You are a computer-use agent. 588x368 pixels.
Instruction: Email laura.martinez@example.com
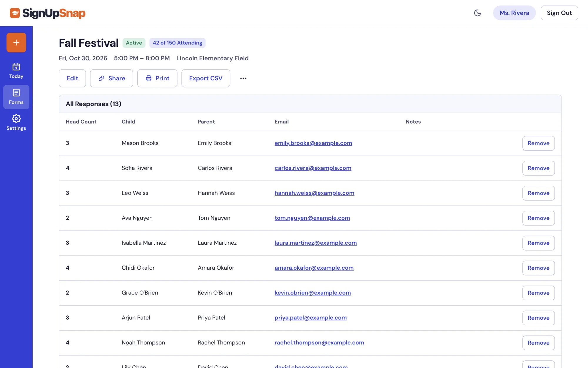tap(315, 243)
